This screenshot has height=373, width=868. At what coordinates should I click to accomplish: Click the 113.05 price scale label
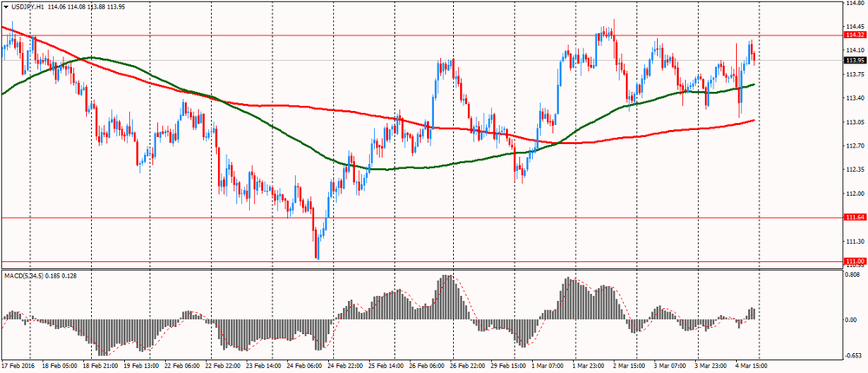pos(854,121)
